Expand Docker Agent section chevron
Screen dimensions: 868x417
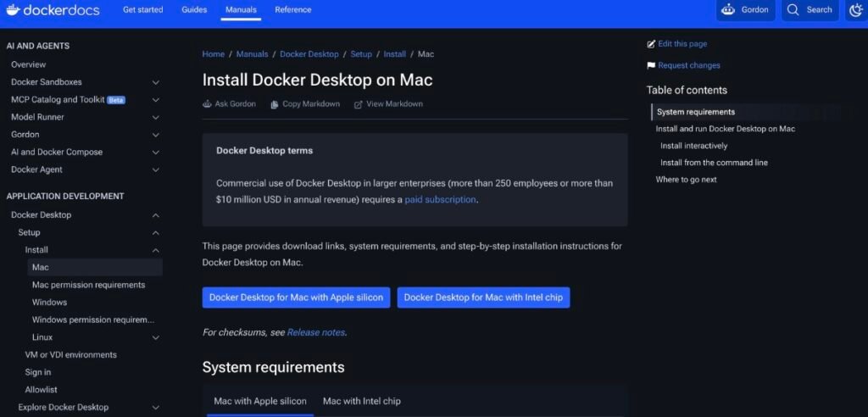156,170
